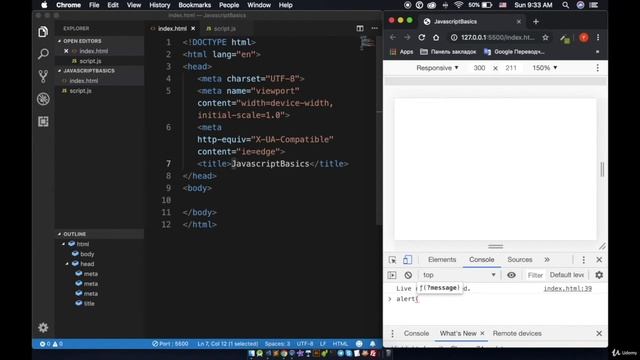This screenshot has height=360, width=640.
Task: Change HTML language mode
Action: tap(340, 344)
